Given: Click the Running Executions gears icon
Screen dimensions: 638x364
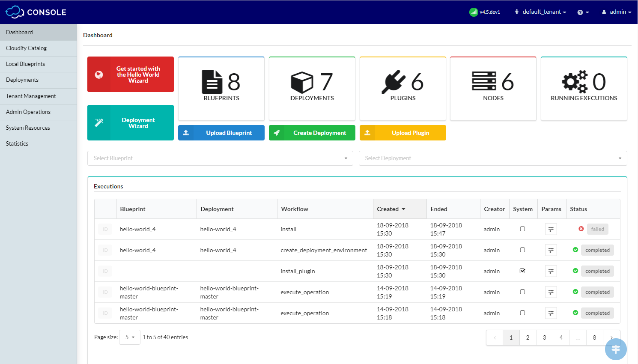Looking at the screenshot, I should [x=575, y=81].
